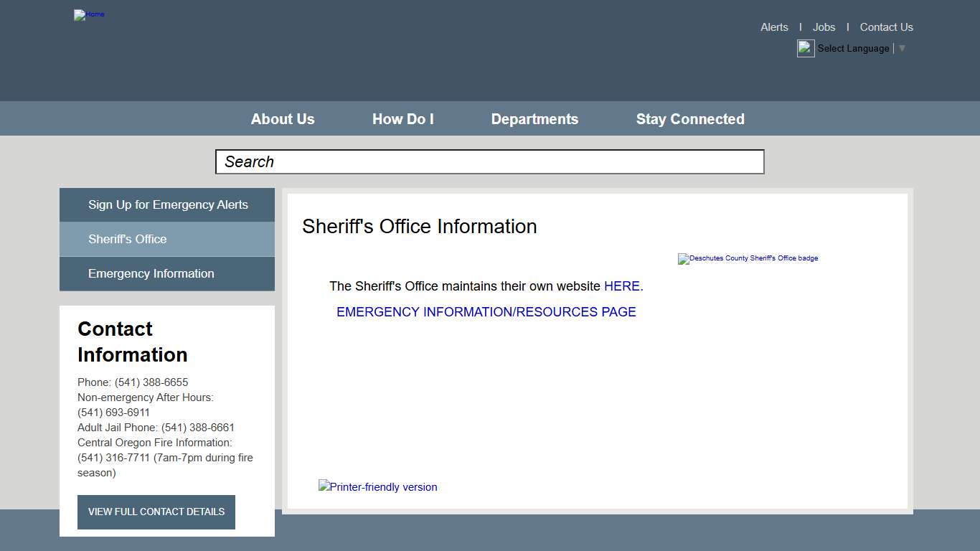
Task: Open the printer-friendly version icon
Action: (377, 487)
